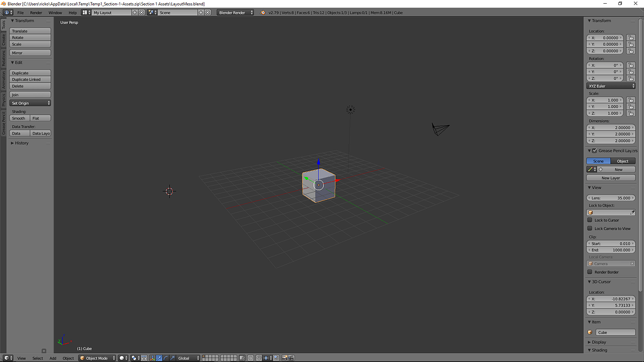
Task: Click the New Layer button
Action: (x=611, y=177)
